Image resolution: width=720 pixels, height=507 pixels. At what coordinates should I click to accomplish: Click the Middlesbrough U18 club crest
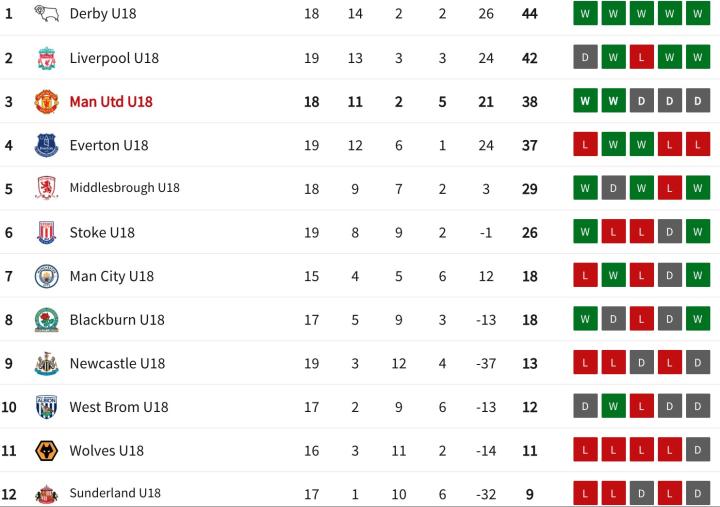pyautogui.click(x=46, y=189)
